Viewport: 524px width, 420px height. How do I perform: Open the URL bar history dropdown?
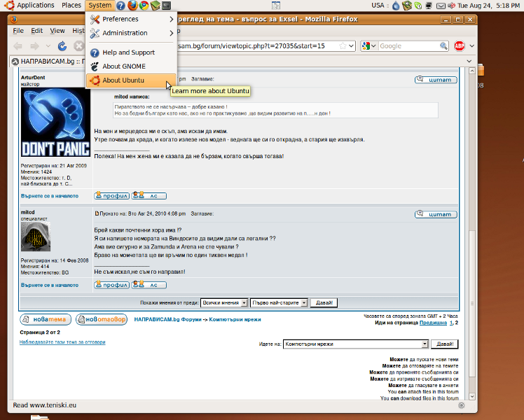[x=351, y=46]
